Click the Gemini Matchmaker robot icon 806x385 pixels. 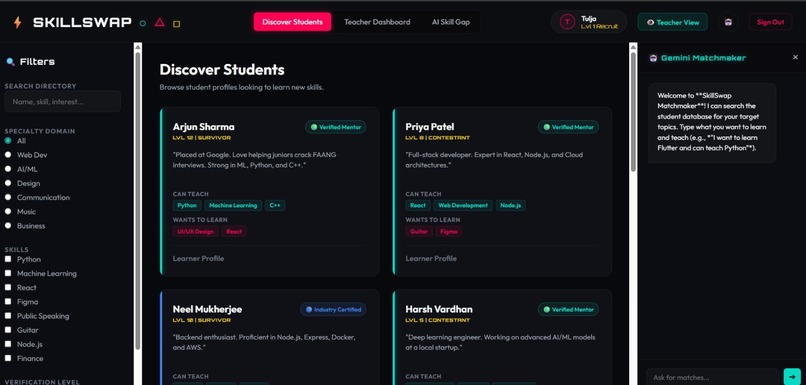(653, 58)
